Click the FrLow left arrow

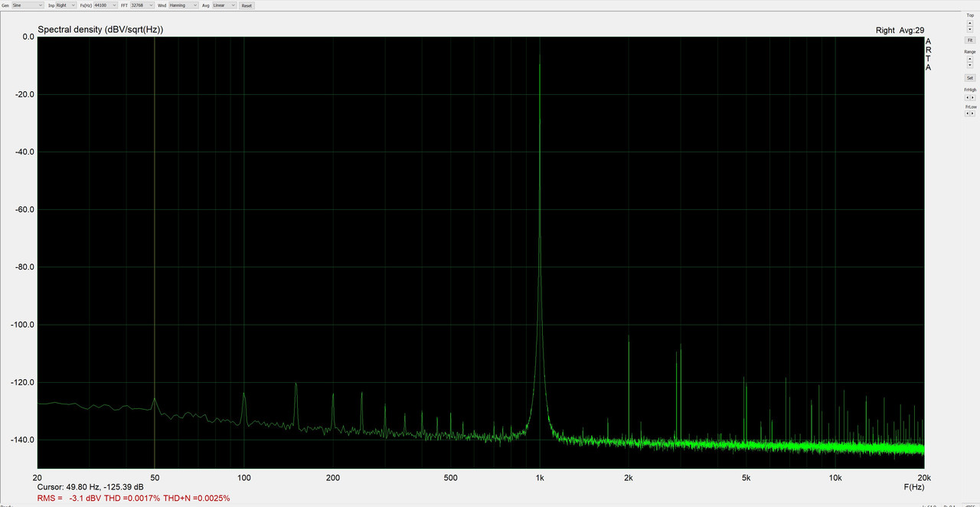[x=967, y=113]
